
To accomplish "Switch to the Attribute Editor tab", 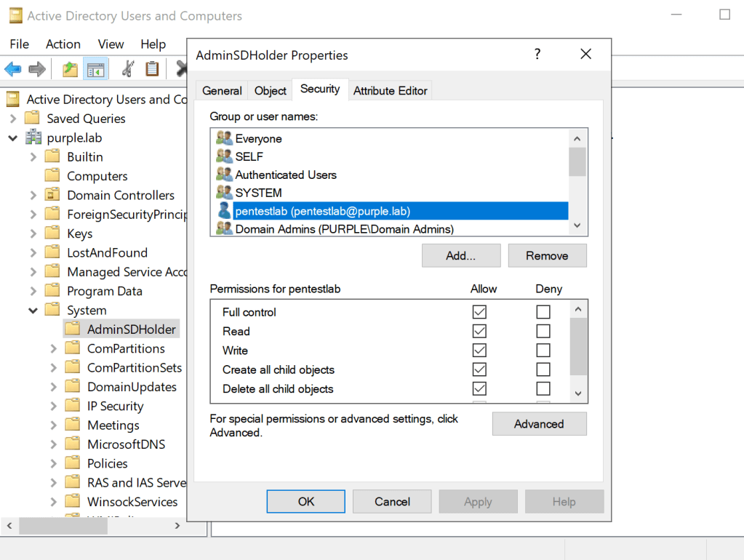I will [x=391, y=91].
